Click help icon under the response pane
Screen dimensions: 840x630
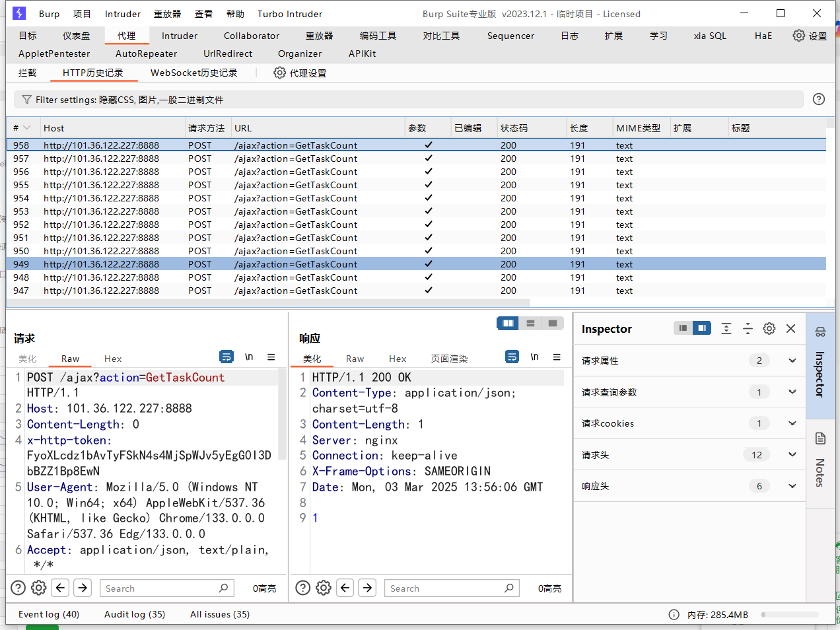click(302, 588)
